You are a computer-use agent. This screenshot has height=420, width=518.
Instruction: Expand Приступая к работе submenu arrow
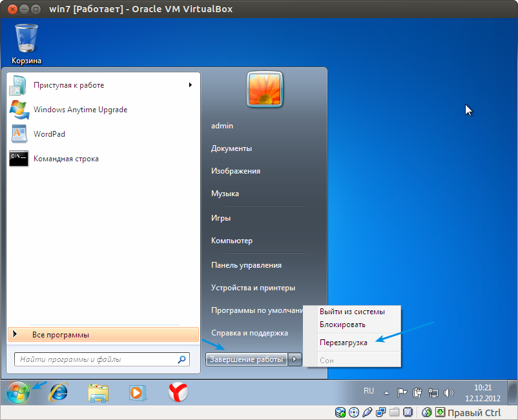pos(191,85)
